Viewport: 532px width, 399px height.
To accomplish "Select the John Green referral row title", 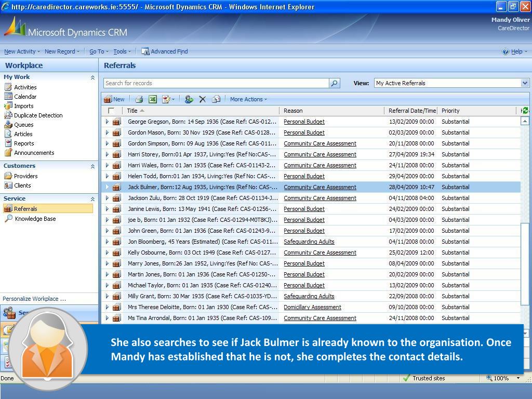I will pyautogui.click(x=202, y=231).
